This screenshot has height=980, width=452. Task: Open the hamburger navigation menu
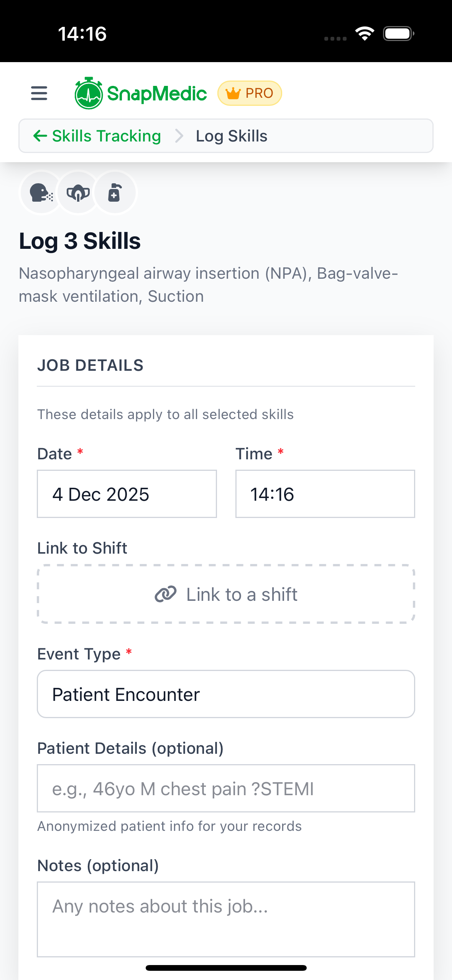click(x=38, y=93)
